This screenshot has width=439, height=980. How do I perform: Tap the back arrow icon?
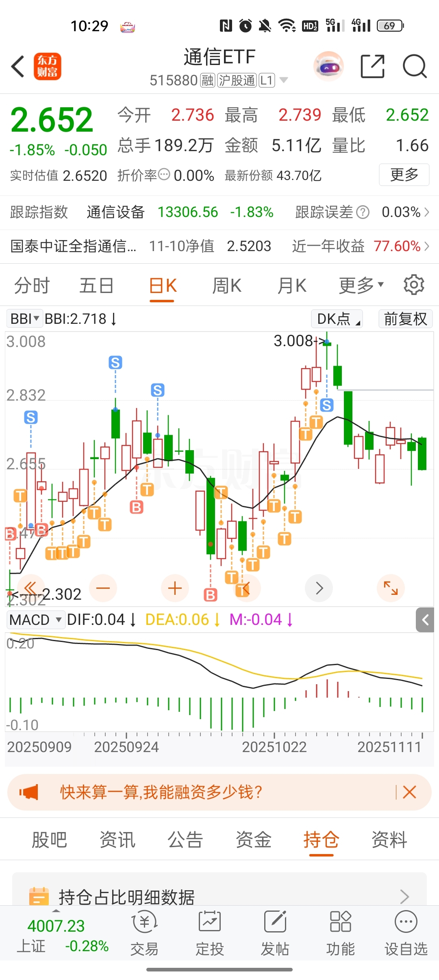(18, 66)
